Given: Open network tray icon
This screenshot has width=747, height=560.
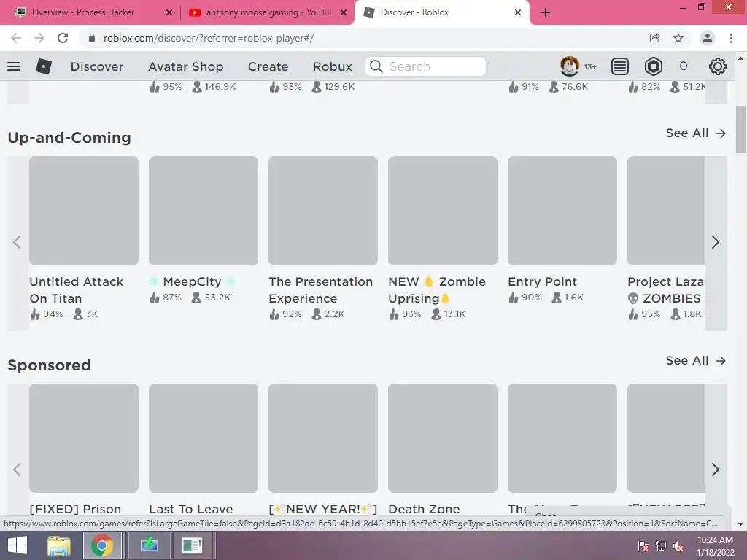Looking at the screenshot, I should [x=661, y=546].
